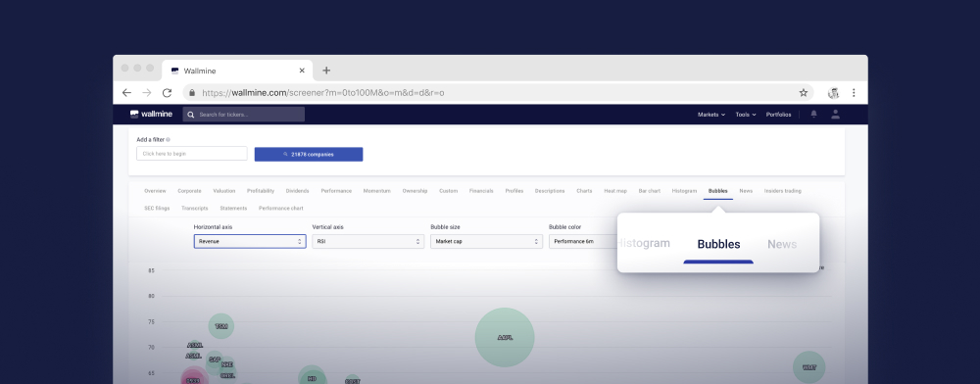This screenshot has width=980, height=384.
Task: Switch to the SEC filings tab
Action: click(157, 209)
